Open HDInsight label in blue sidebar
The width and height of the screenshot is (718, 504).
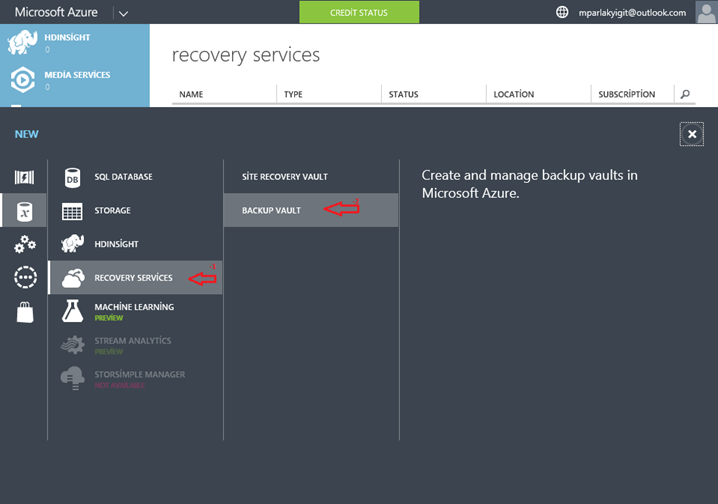click(67, 38)
